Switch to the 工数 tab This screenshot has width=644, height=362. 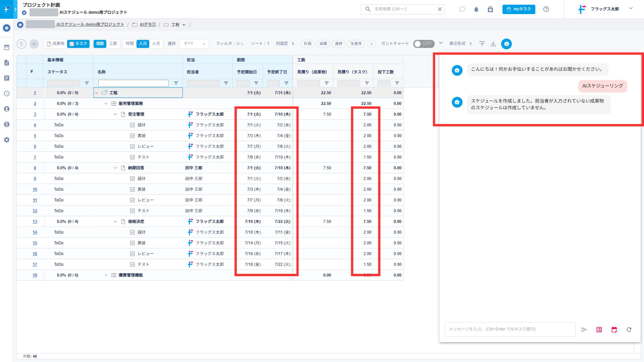pos(113,44)
